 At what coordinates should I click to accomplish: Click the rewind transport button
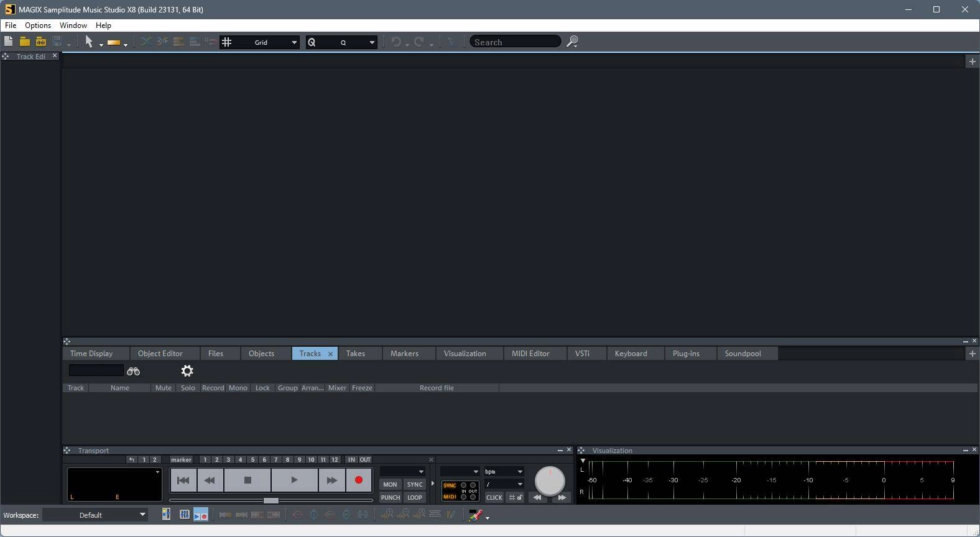click(x=210, y=480)
